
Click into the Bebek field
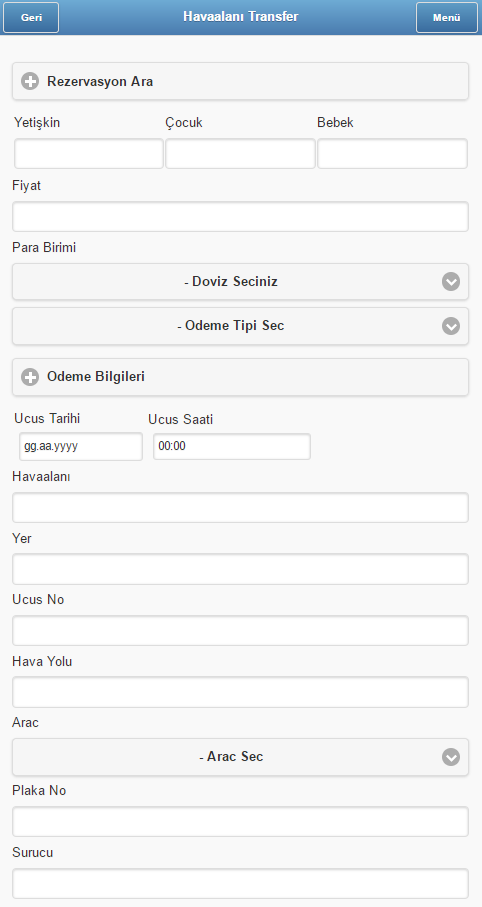[x=392, y=153]
